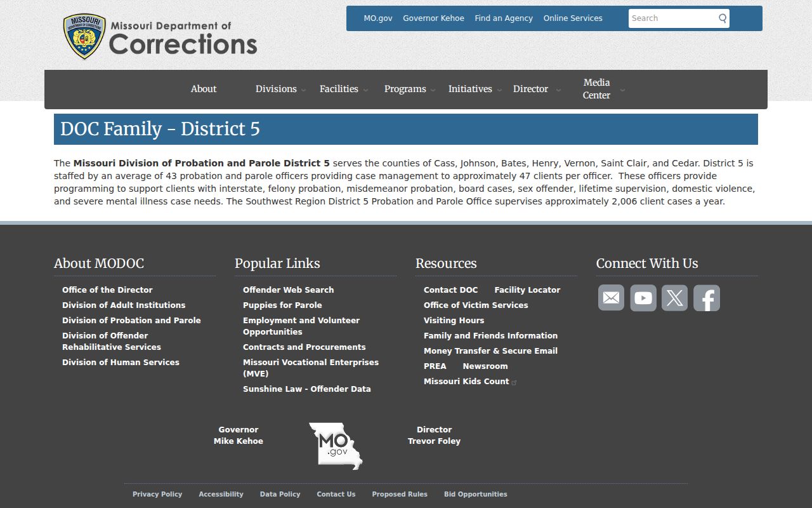Open the Contact Us footer link
Viewport: 812px width, 508px height.
[336, 494]
